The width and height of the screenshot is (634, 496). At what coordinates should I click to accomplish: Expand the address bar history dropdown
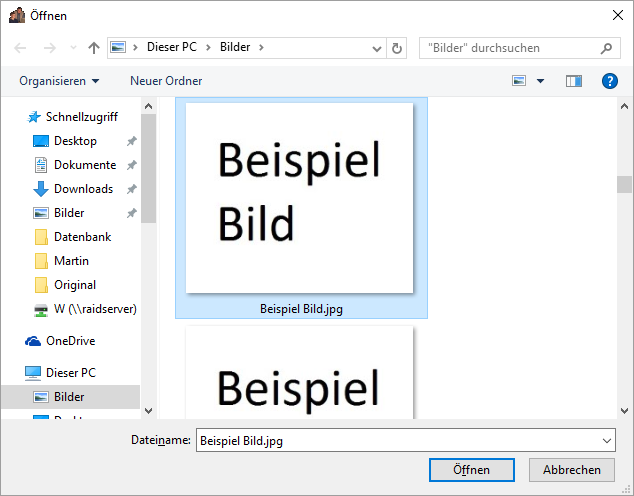377,48
